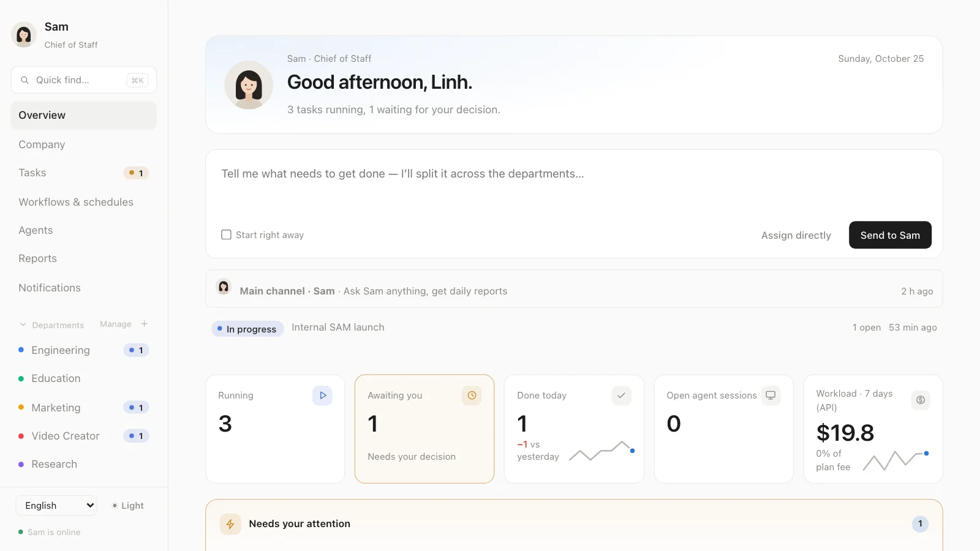Toggle the Light theme switch

(x=127, y=506)
